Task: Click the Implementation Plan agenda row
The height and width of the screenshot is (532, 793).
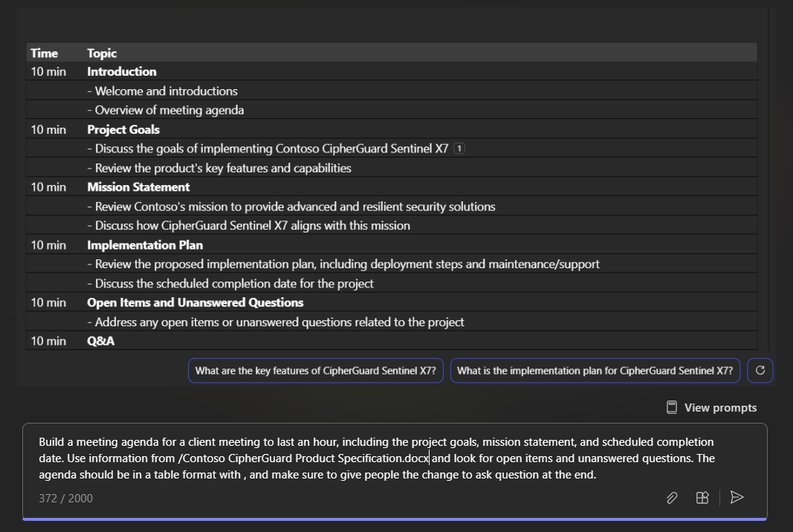Action: (x=144, y=244)
